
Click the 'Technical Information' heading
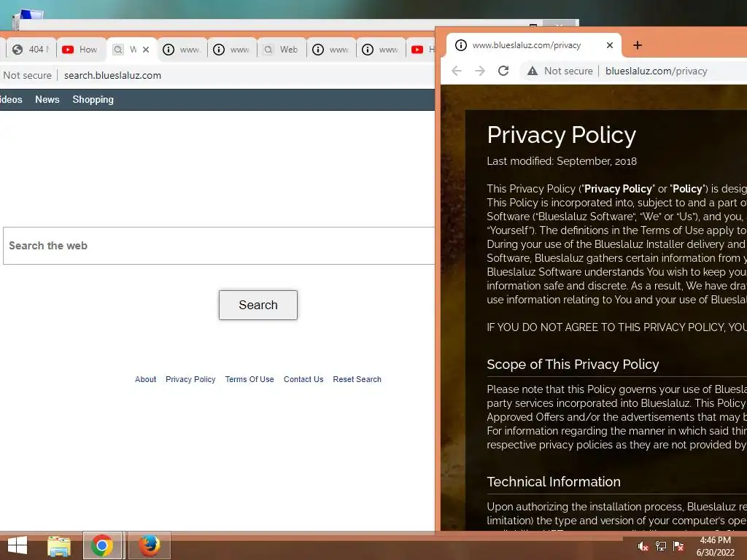coord(554,481)
